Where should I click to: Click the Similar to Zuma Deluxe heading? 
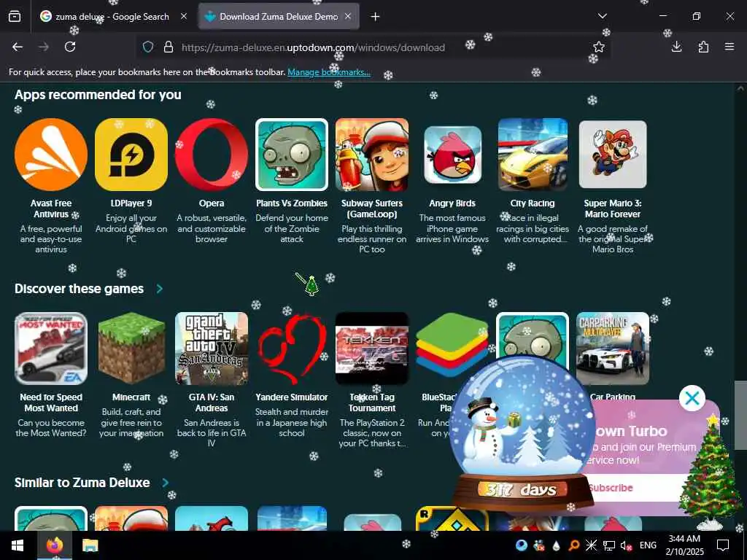(82, 483)
